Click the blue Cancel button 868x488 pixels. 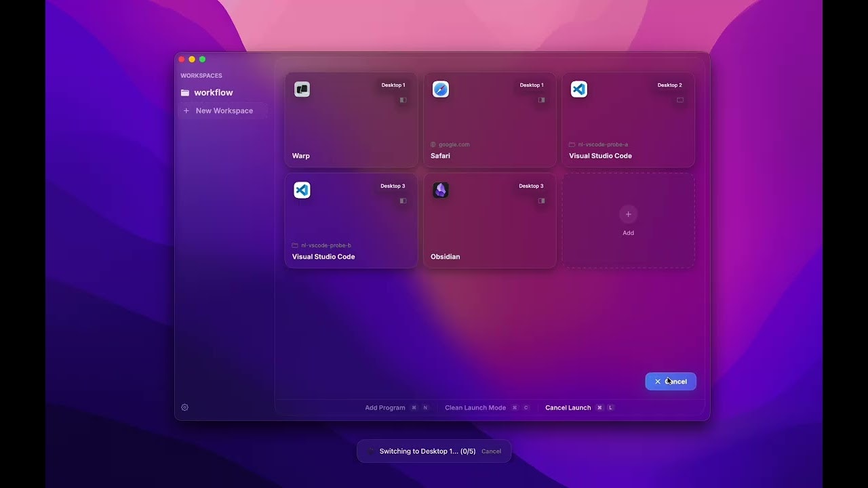pos(671,382)
